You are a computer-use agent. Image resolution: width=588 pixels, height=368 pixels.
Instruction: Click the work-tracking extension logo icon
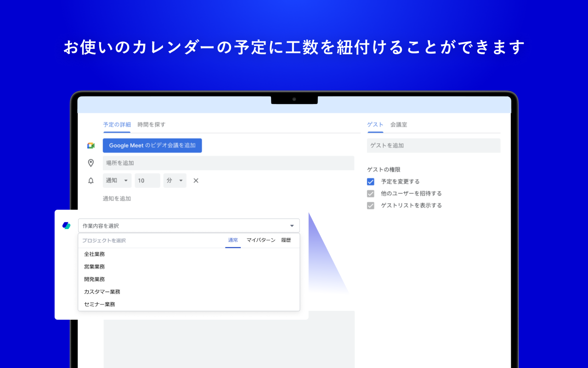[x=66, y=225]
